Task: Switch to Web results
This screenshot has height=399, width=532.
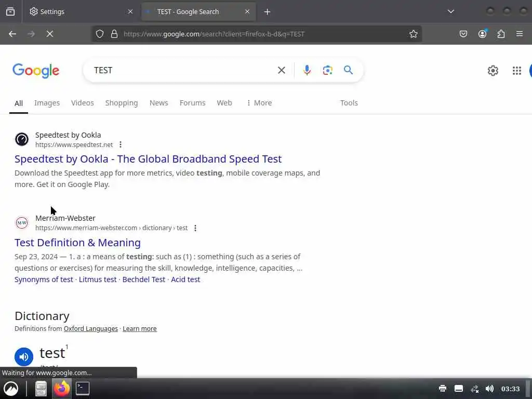Action: tap(224, 103)
